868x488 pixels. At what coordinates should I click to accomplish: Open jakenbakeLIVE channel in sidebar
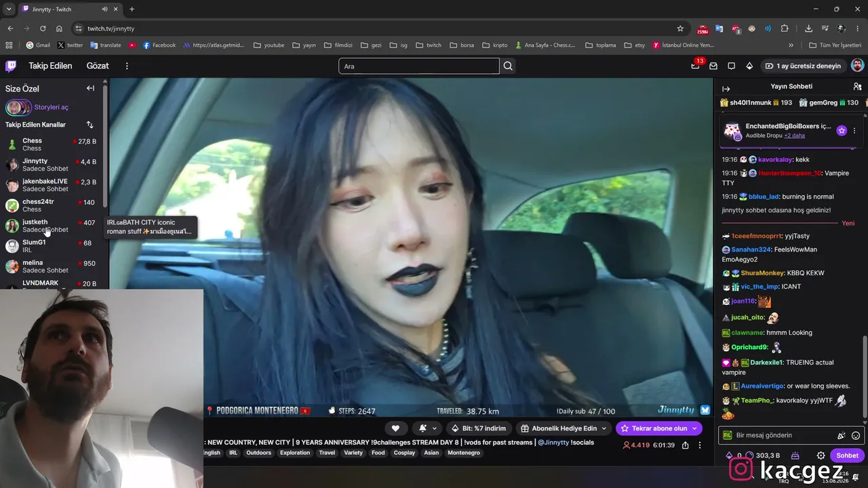coord(52,185)
